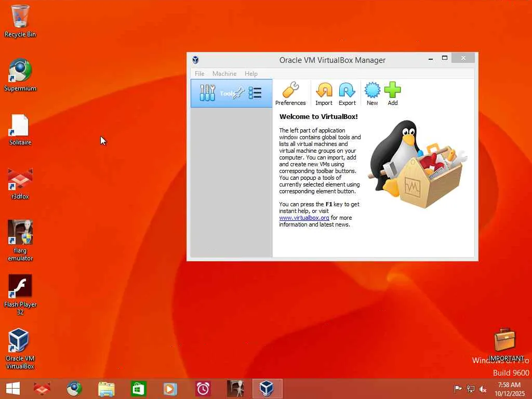The height and width of the screenshot is (399, 532).
Task: Open File Explorer from the taskbar
Action: [106, 389]
